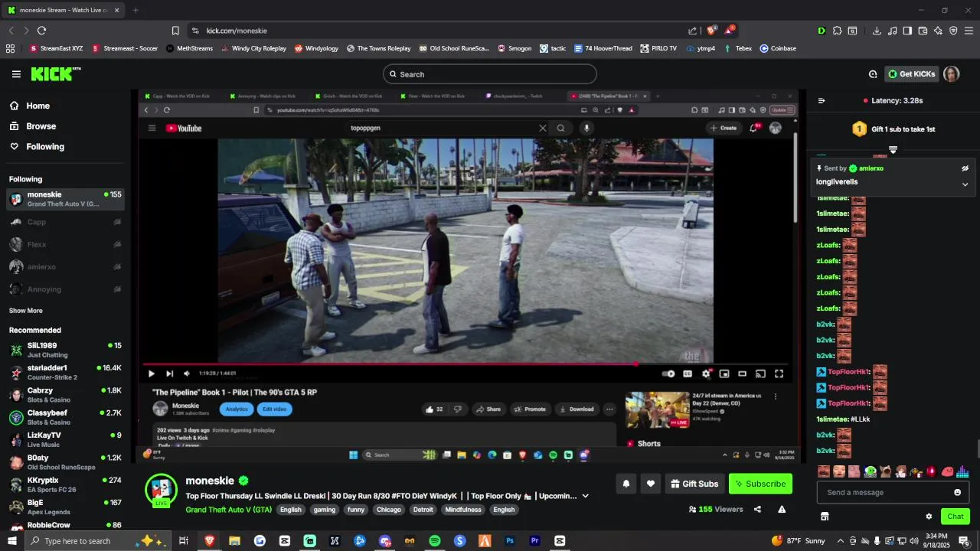
Task: Send message with Chat button
Action: coord(955,517)
